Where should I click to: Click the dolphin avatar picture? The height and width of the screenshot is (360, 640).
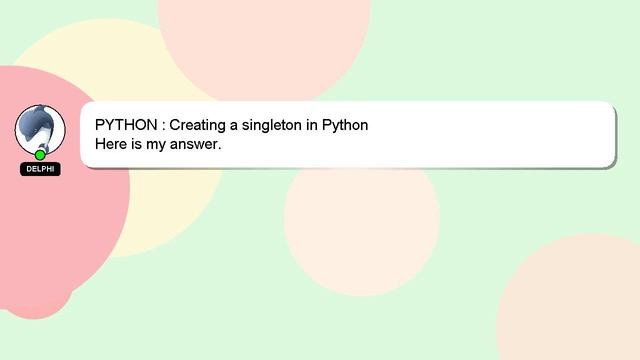[40, 130]
